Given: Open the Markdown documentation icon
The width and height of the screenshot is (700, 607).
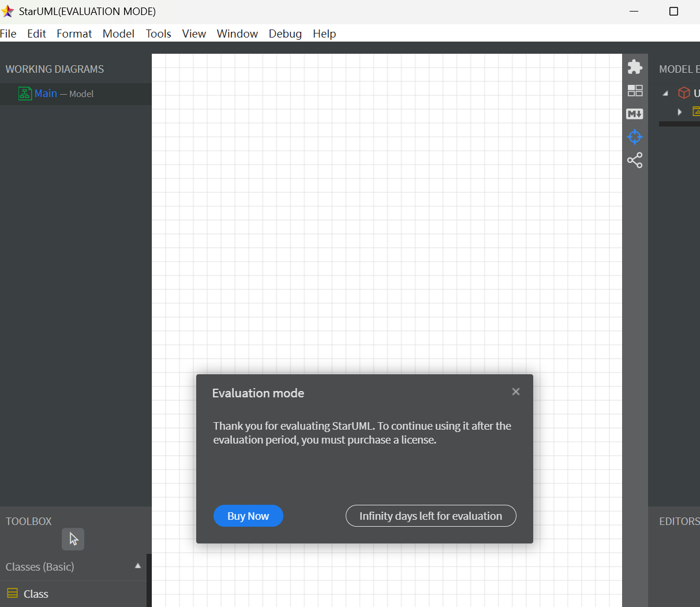Looking at the screenshot, I should (635, 114).
